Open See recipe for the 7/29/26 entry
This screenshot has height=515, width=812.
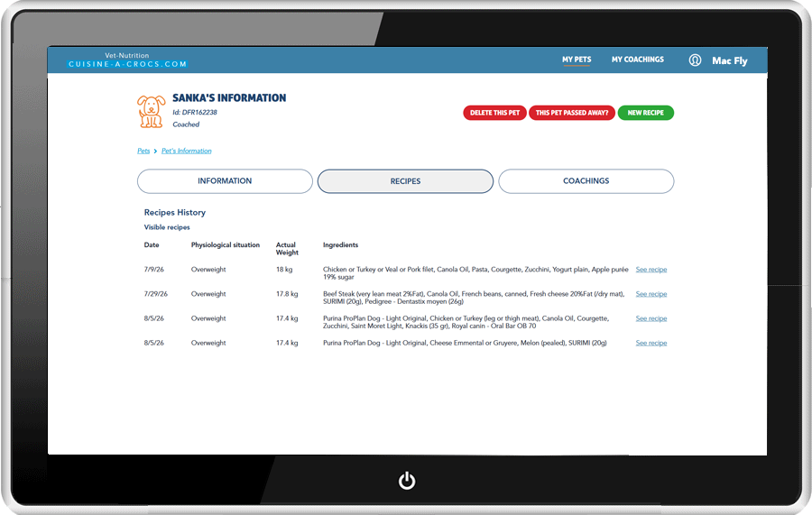point(651,294)
